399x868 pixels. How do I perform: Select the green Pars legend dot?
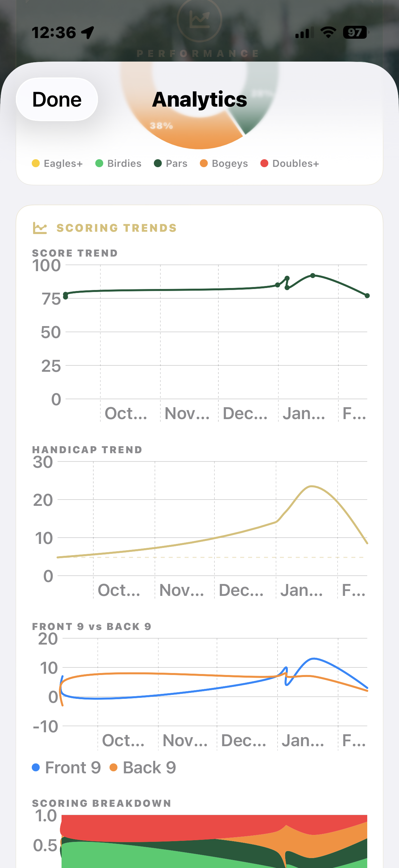pyautogui.click(x=158, y=164)
